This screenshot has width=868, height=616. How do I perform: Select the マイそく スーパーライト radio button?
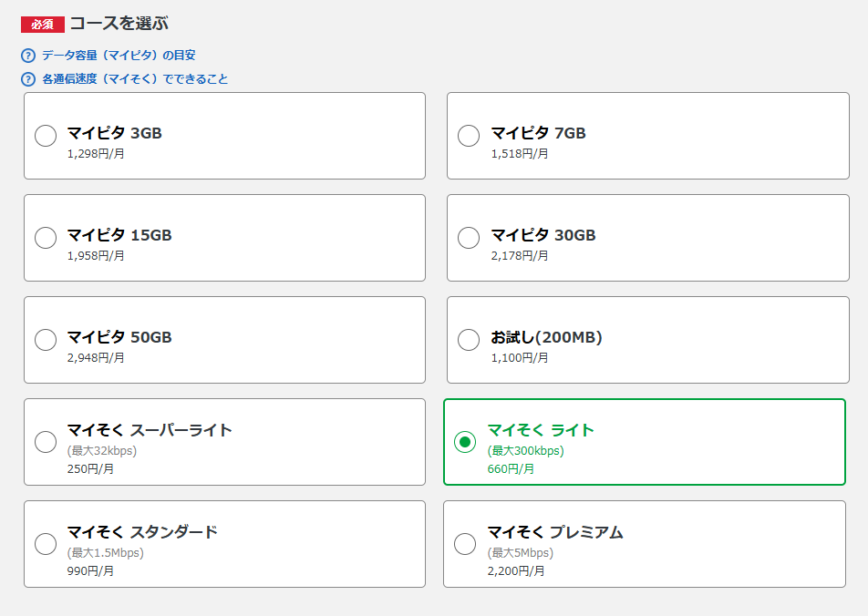pos(46,442)
